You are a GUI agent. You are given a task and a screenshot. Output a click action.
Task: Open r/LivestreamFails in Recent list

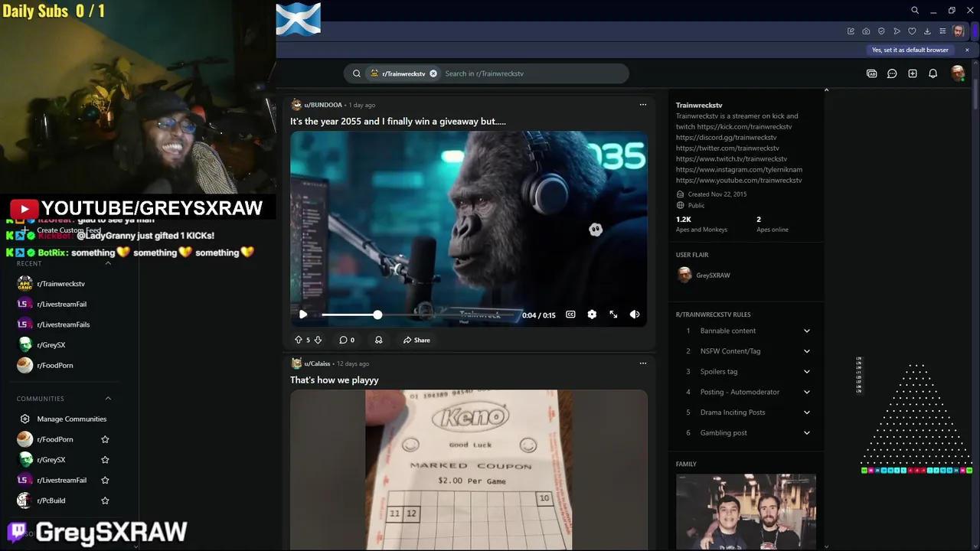pyautogui.click(x=63, y=324)
